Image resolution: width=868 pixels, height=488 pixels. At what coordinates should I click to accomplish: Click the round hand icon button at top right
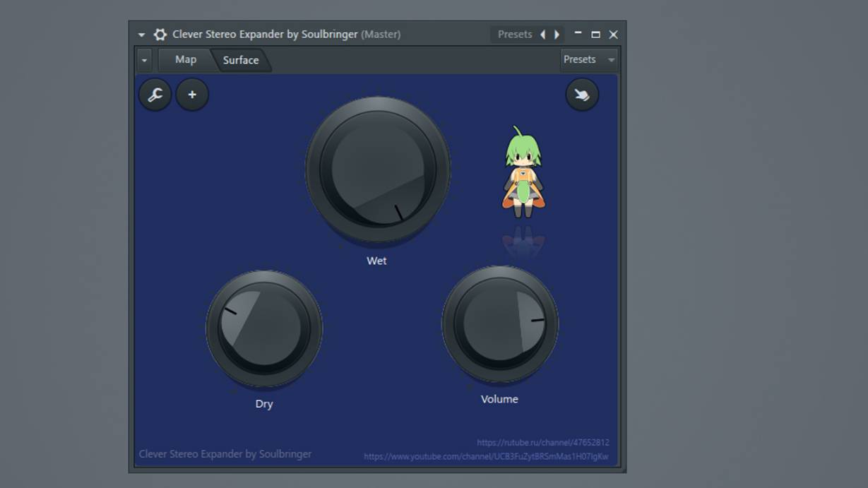tap(582, 95)
